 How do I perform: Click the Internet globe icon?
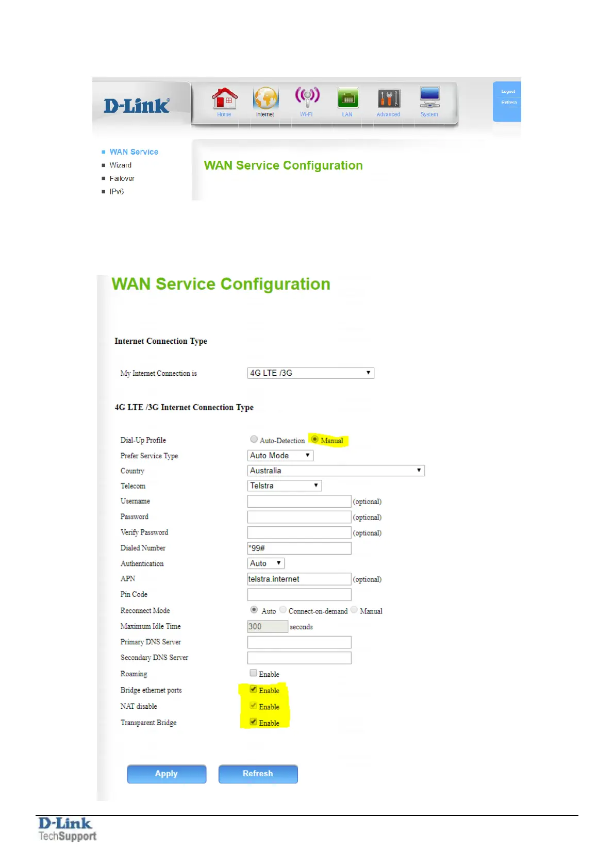coord(265,98)
